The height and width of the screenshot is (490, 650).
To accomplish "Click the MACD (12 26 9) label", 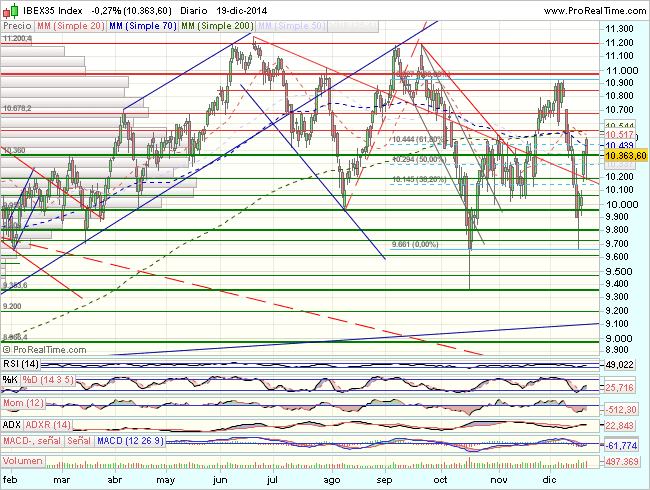I will (130, 441).
